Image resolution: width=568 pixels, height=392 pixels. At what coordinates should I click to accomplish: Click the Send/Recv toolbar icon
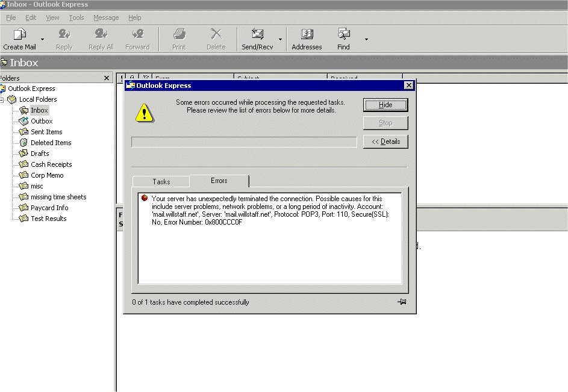pyautogui.click(x=258, y=34)
